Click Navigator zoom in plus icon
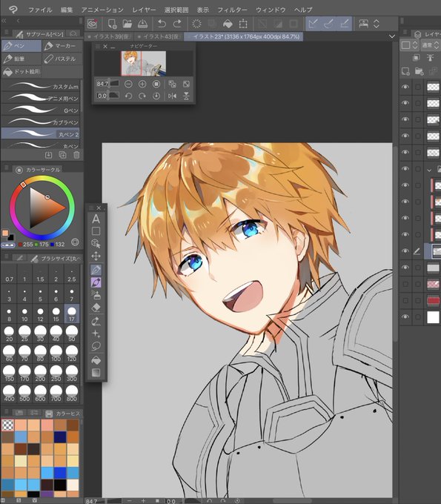 coord(142,84)
